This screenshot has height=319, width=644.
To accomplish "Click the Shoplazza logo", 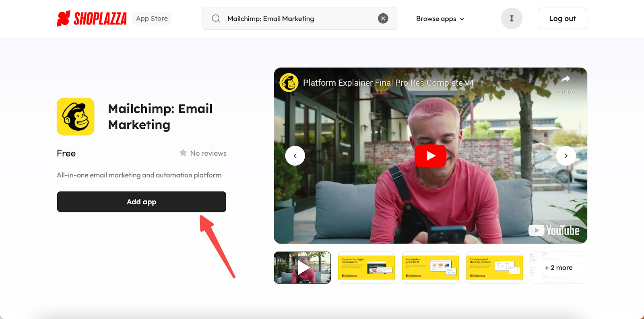I will pos(92,19).
